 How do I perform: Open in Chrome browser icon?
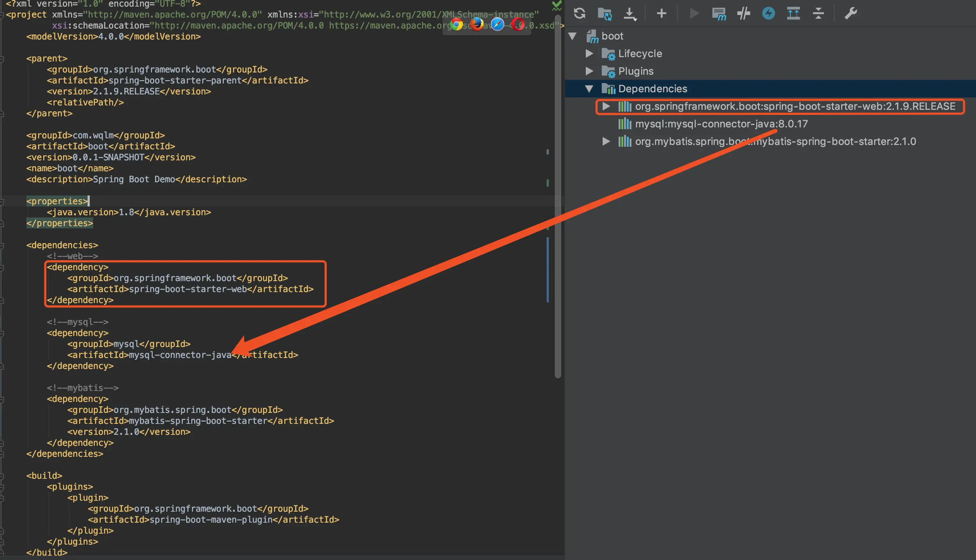point(456,25)
